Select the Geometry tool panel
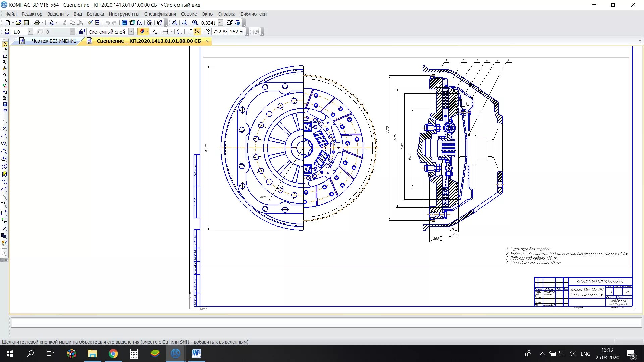 (x=5, y=44)
